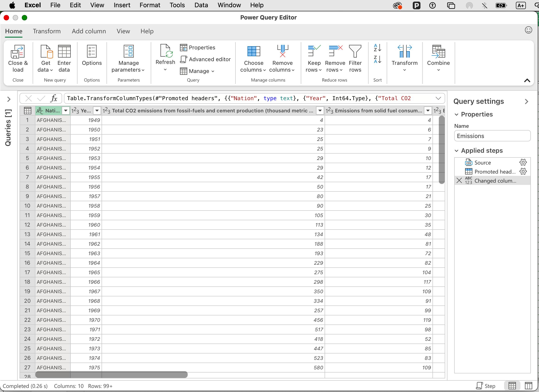This screenshot has width=539, height=392.
Task: Open the Refresh preview tool
Action: [165, 57]
